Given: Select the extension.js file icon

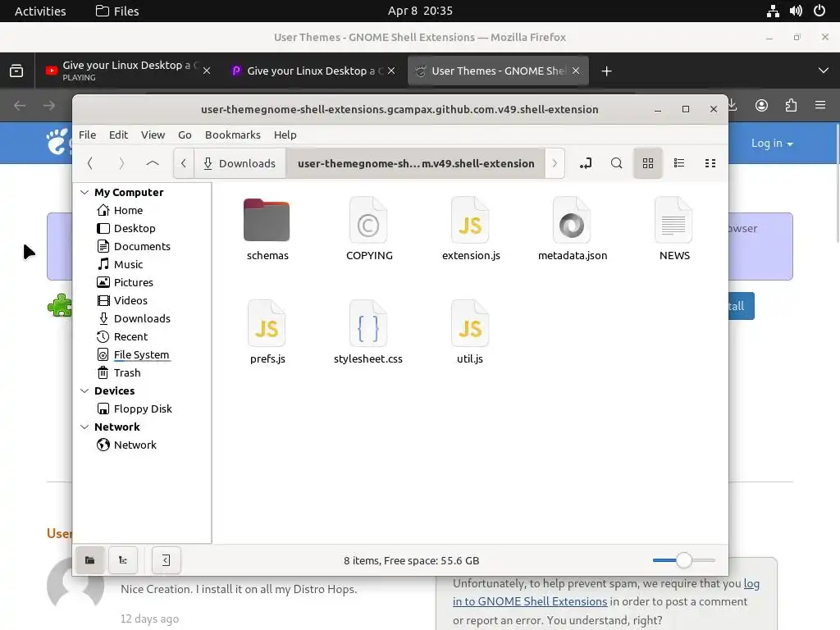Looking at the screenshot, I should tap(470, 220).
